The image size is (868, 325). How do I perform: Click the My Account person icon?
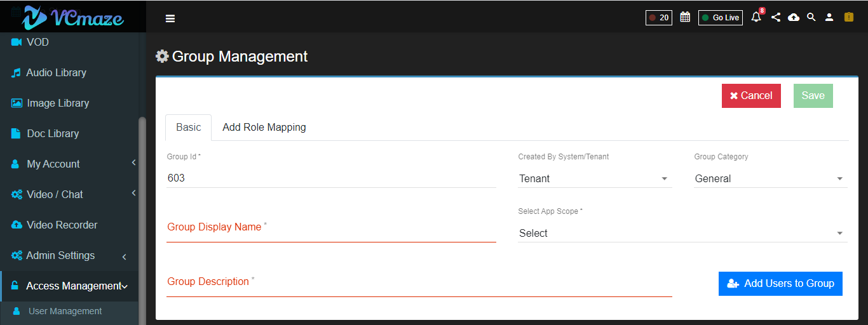(x=15, y=164)
